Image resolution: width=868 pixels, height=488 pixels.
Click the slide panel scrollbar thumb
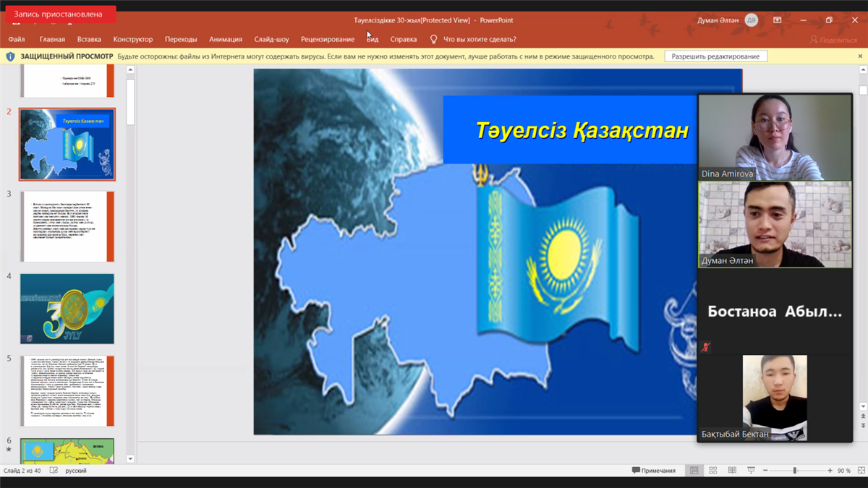click(131, 102)
